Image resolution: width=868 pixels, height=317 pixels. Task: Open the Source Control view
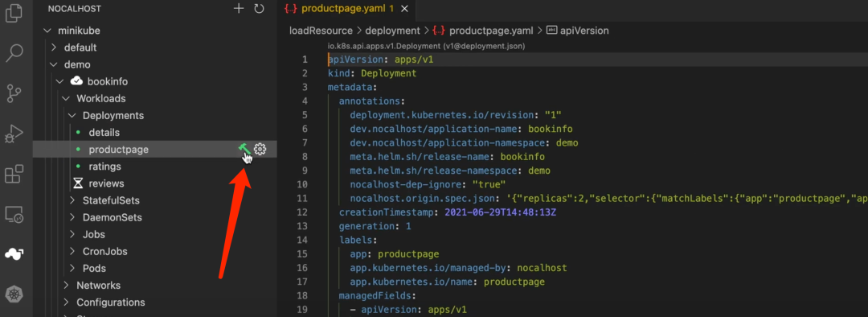[x=14, y=93]
